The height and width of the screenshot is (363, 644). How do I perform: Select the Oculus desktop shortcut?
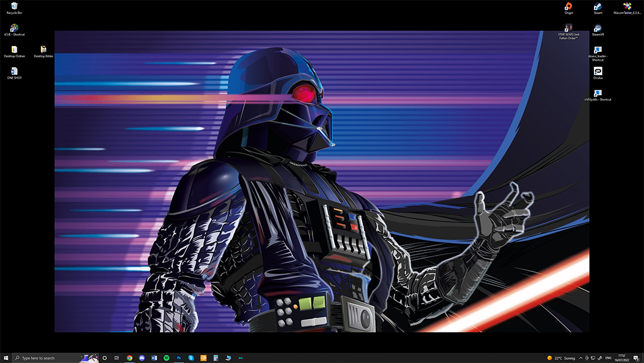[x=597, y=73]
